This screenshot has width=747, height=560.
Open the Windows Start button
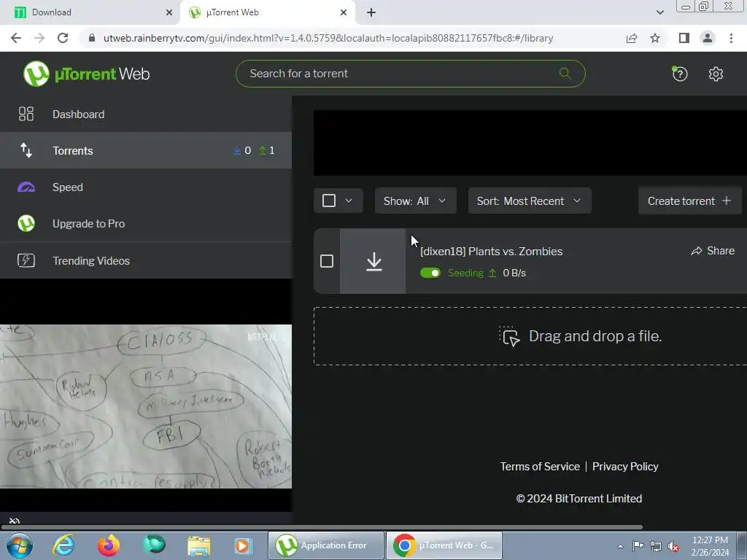[x=20, y=545]
